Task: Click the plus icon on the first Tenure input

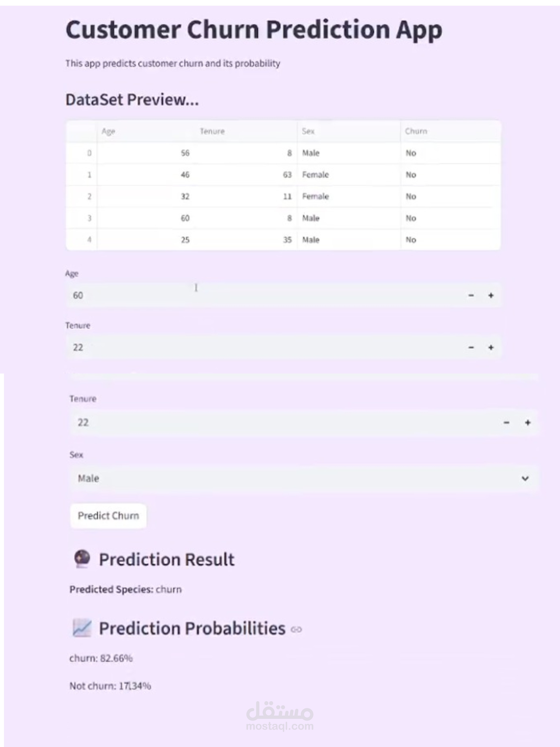Action: point(491,347)
